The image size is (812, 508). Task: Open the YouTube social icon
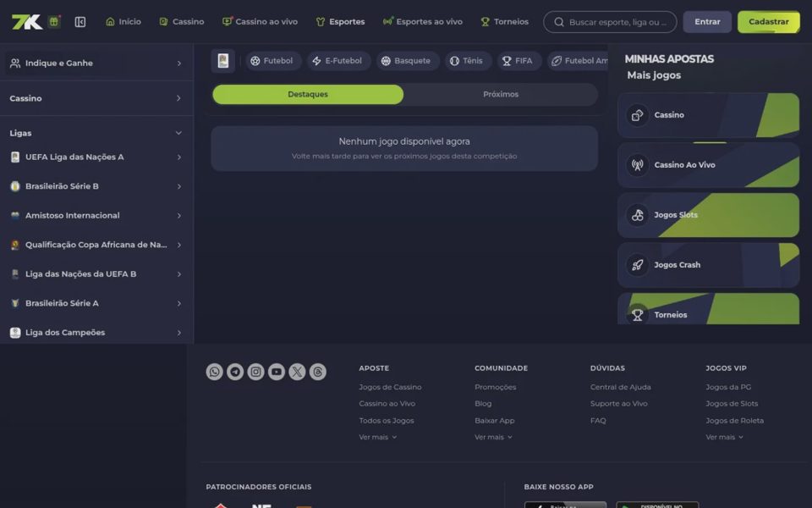277,372
